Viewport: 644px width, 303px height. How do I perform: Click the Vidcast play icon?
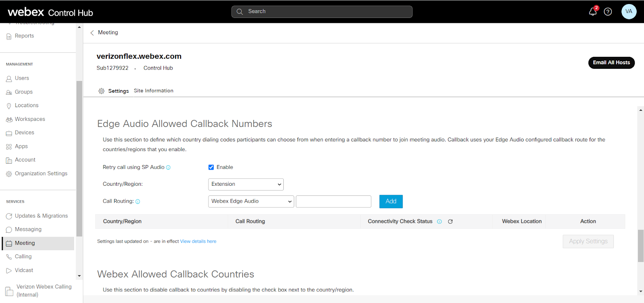[x=9, y=271]
